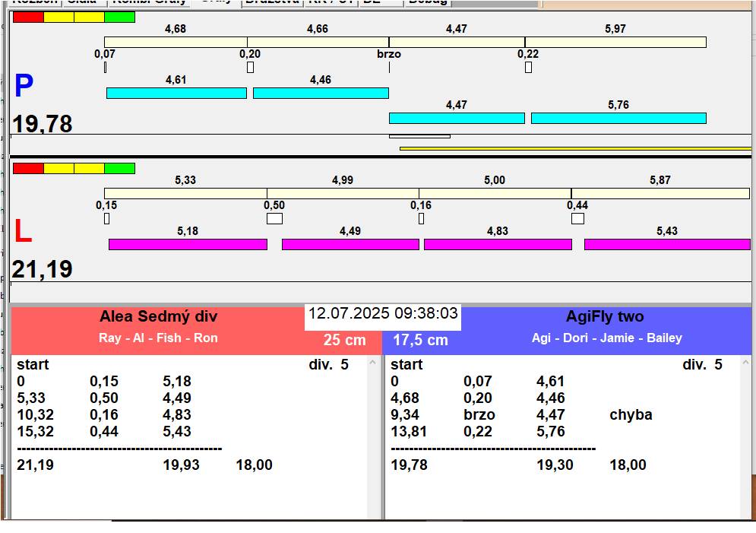Image resolution: width=756 pixels, height=533 pixels.
Task: Click the cream 5,97 segment in lane P
Action: point(615,42)
